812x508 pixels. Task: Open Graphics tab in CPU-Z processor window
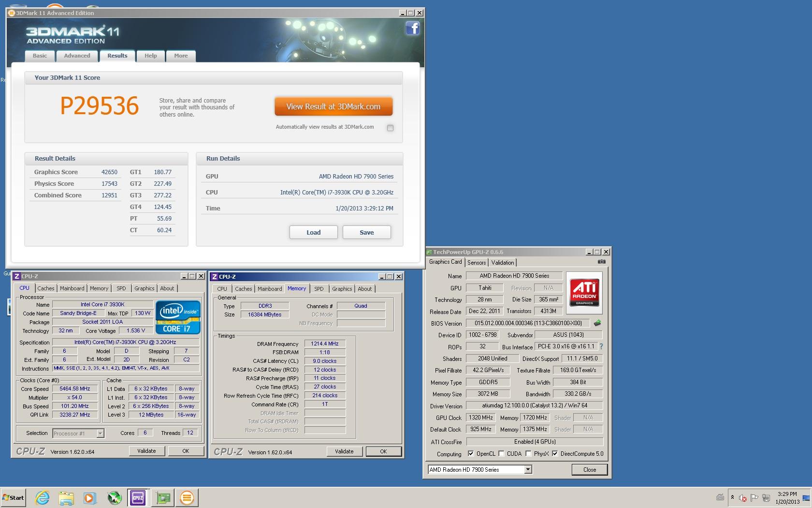pos(145,288)
